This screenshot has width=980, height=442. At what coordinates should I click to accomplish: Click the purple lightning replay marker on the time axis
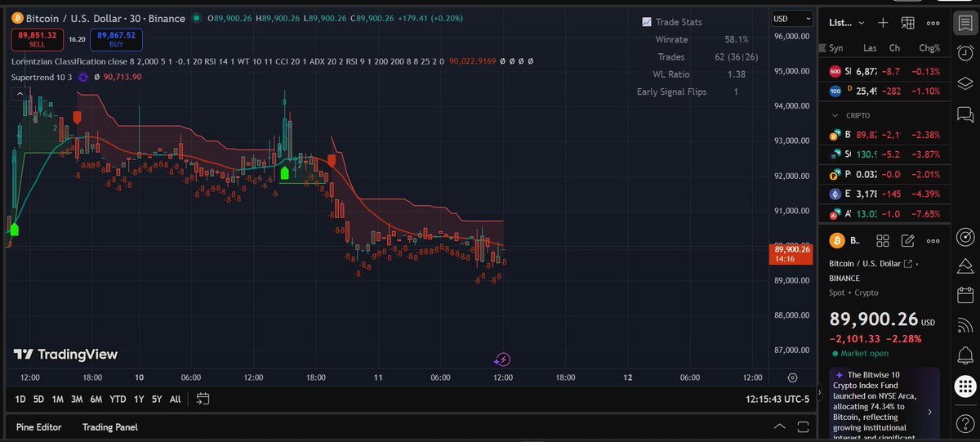pyautogui.click(x=503, y=359)
